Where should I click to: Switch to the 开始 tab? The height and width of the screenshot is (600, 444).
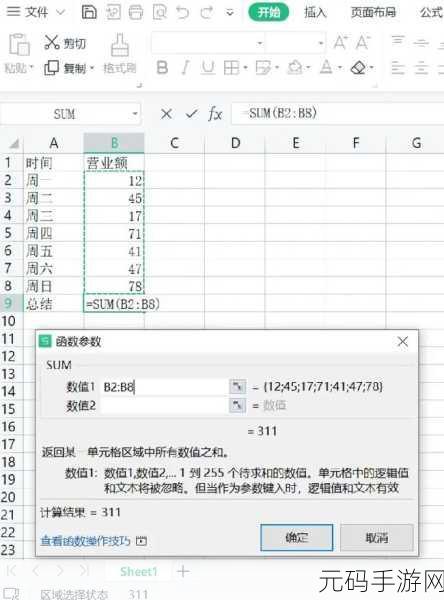[268, 12]
